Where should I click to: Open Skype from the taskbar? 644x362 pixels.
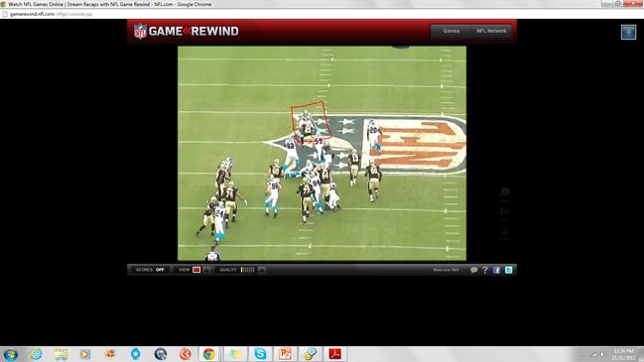[x=260, y=354]
